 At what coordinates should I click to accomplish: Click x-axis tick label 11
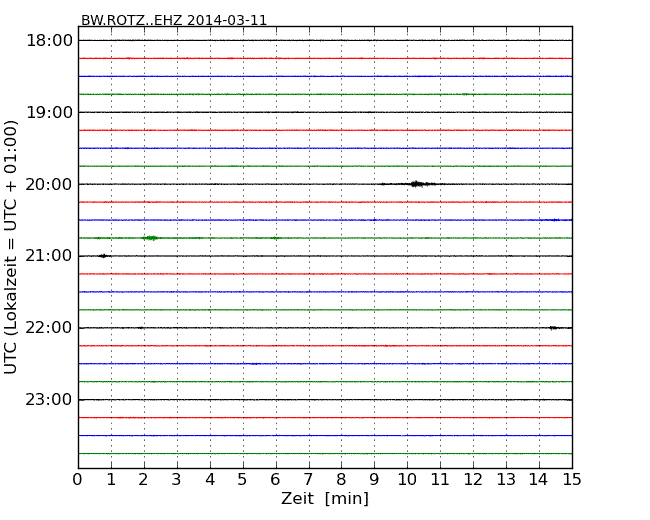[440, 480]
